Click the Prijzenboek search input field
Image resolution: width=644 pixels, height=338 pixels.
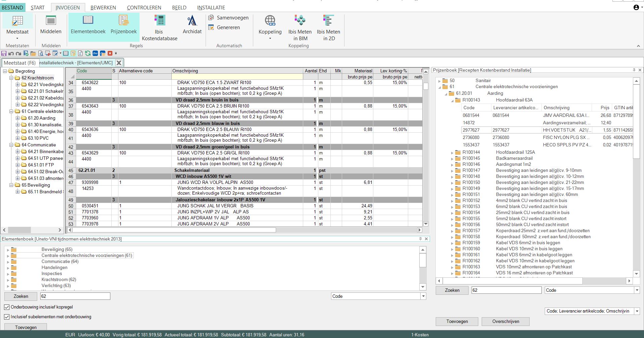pyautogui.click(x=506, y=290)
